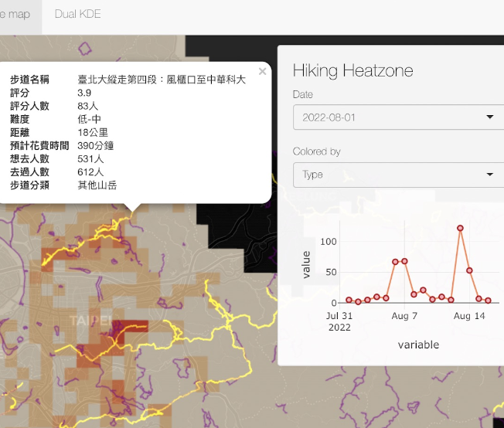Click the Aug 7 label on chart axis
Screen dimensions: 504x428
coord(404,316)
